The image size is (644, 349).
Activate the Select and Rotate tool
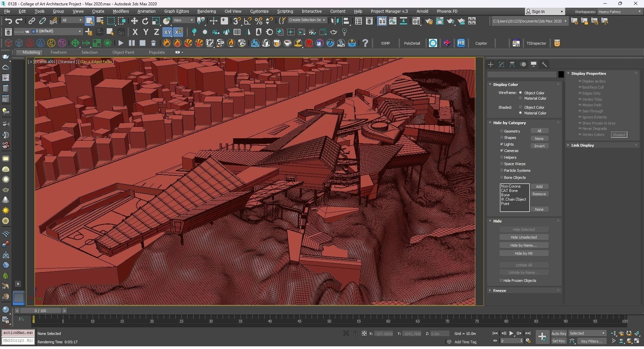[x=145, y=21]
